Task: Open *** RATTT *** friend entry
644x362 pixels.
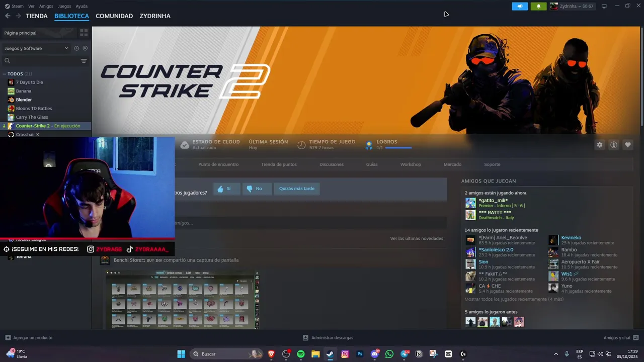Action: coord(495,212)
